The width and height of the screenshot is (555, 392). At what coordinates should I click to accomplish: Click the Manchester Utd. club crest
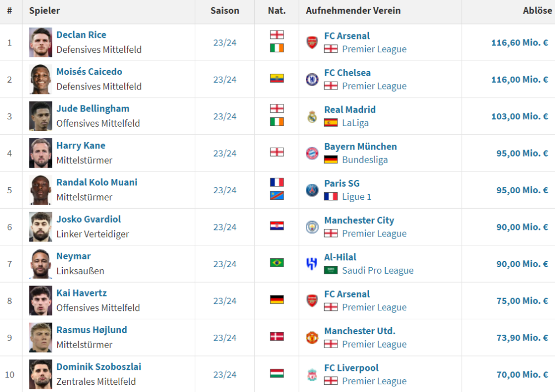[312, 338]
